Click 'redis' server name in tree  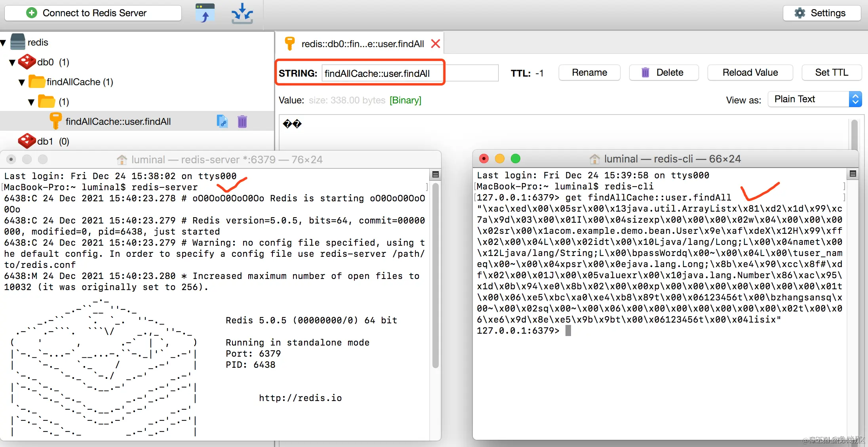[x=38, y=42]
